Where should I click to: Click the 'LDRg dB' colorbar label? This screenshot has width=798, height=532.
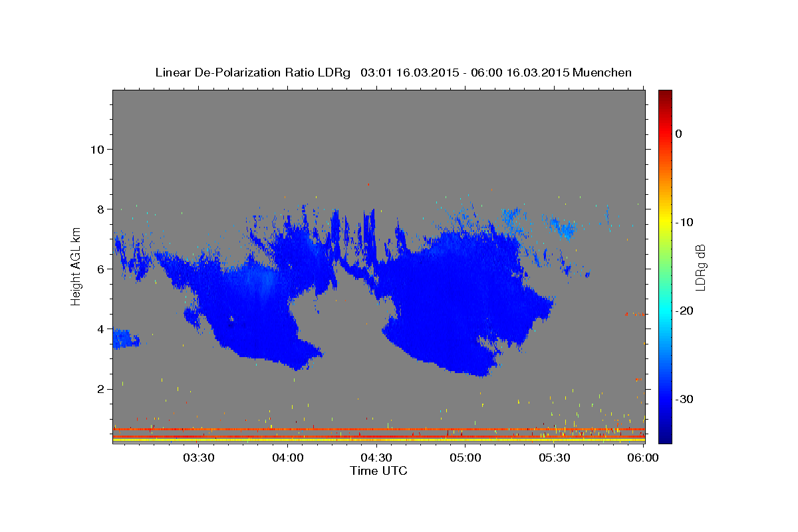coord(700,267)
